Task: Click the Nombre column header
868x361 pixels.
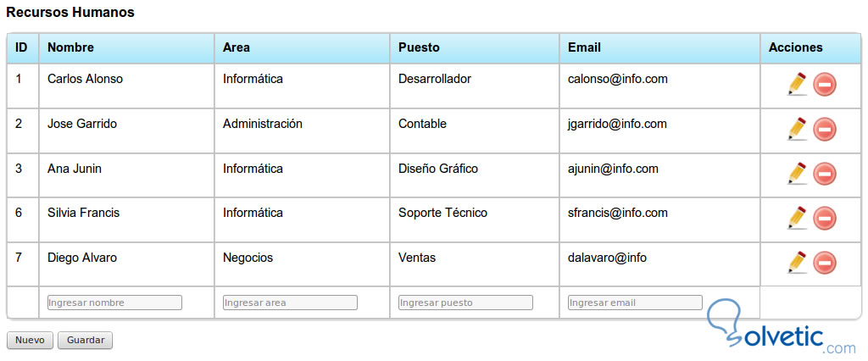Action: (x=70, y=47)
